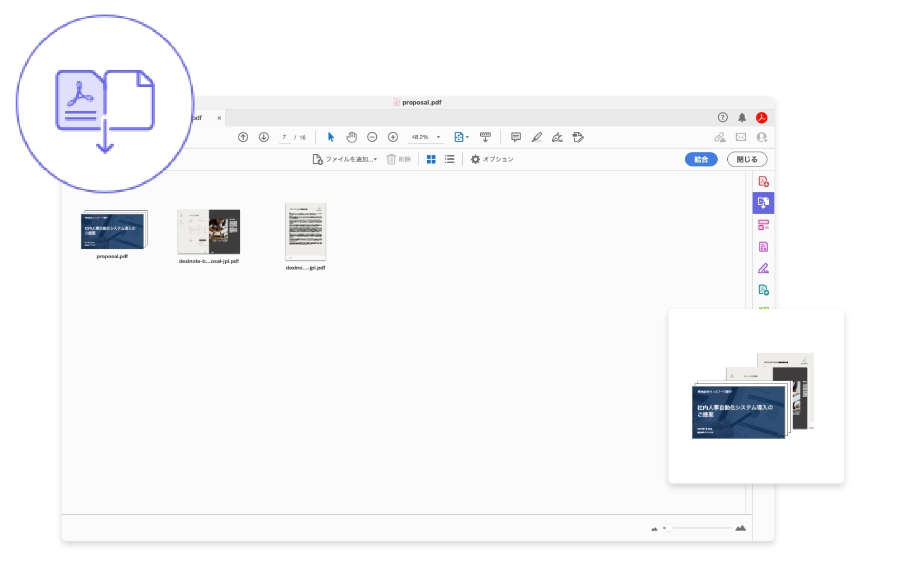This screenshot has height=588, width=900.
Task: Open the page fit options dropdown
Action: point(462,137)
